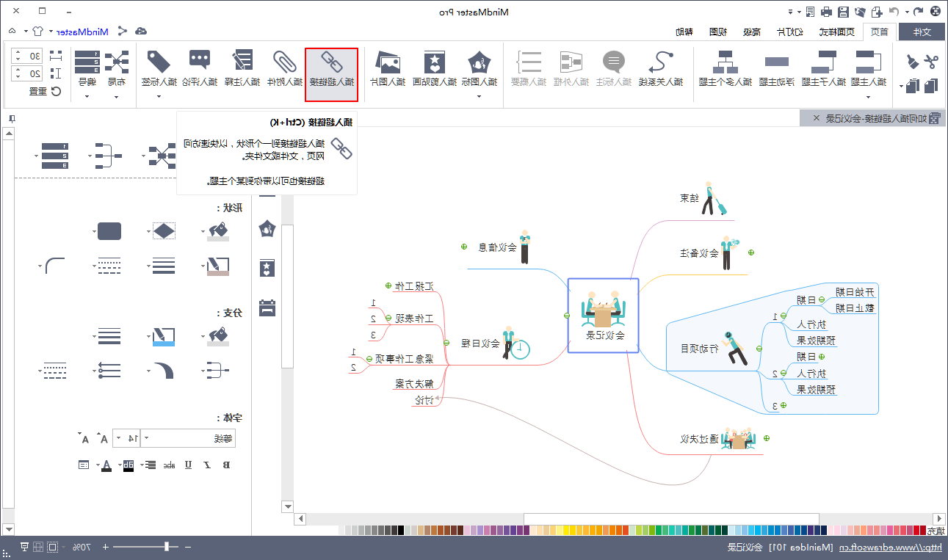Expand the 会议信息 node via its plus toggle

[464, 247]
